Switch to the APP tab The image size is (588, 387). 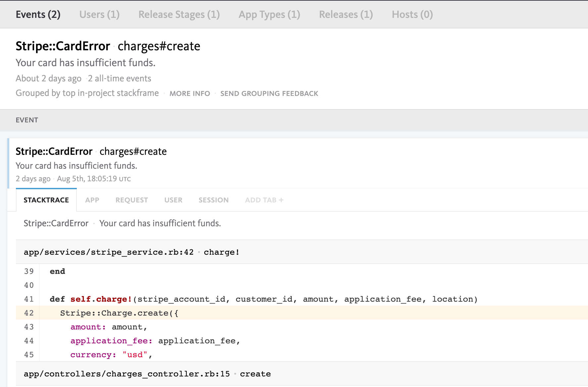click(92, 200)
